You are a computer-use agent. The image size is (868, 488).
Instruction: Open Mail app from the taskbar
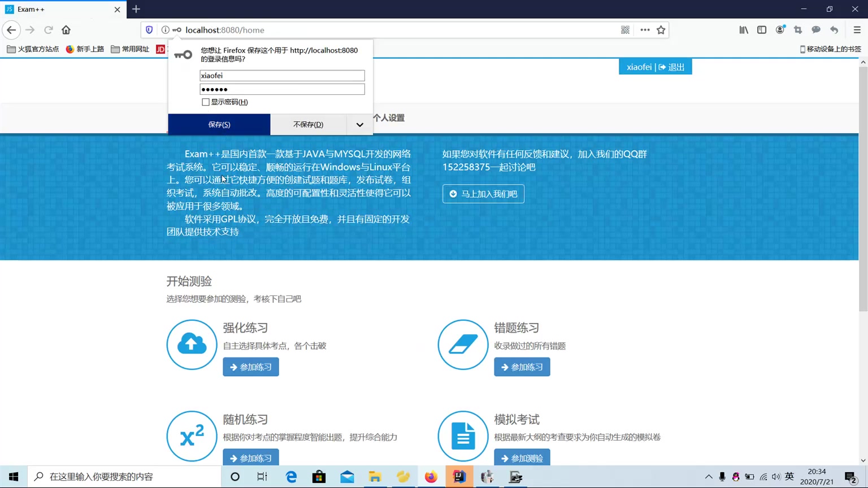tap(347, 477)
